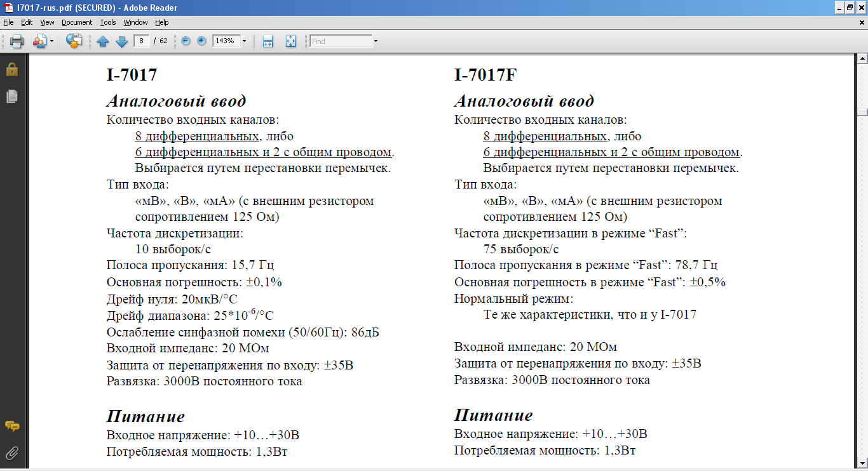Close the document with small X below title bar
The image size is (868, 471).
point(862,22)
